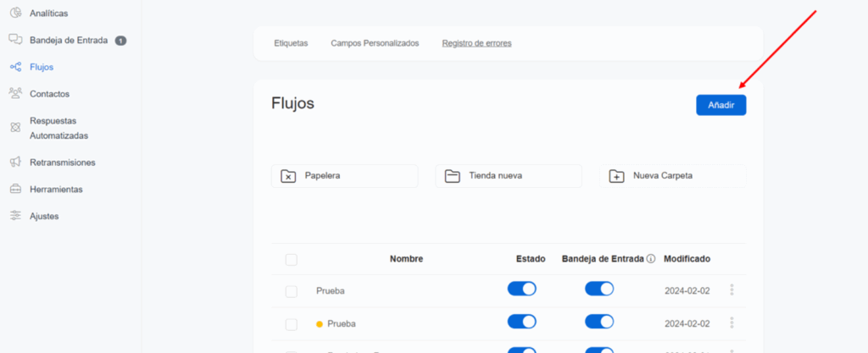The height and width of the screenshot is (353, 868).
Task: Open three-dot menu for second Prueba row
Action: [x=732, y=323]
